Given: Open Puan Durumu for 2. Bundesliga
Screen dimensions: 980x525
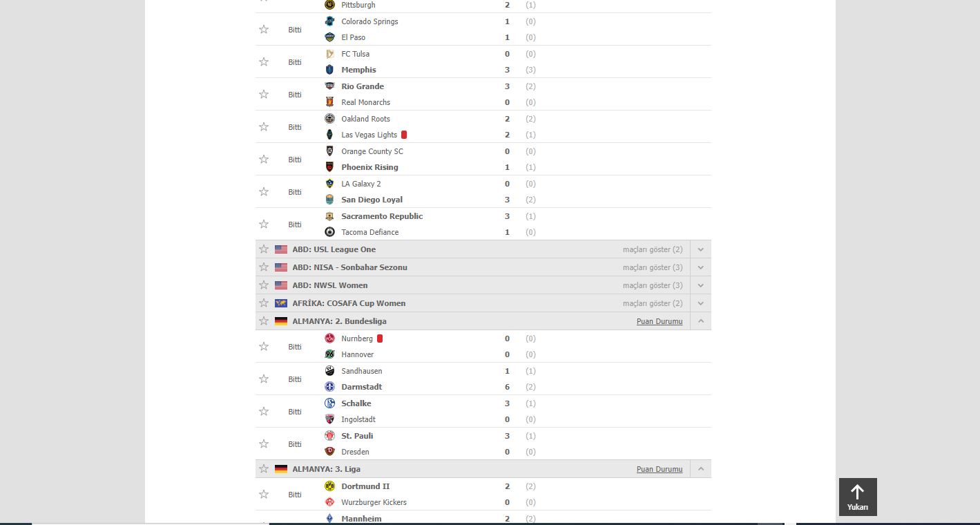Looking at the screenshot, I should [x=659, y=322].
